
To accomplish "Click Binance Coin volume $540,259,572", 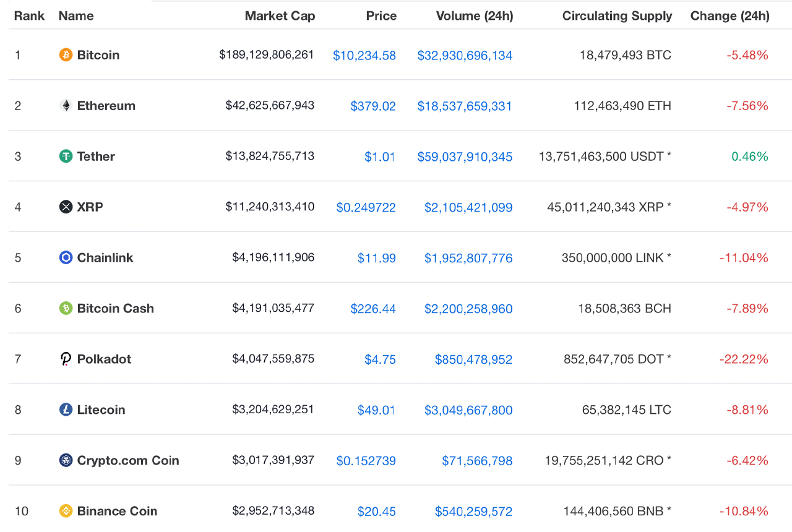I will [474, 512].
